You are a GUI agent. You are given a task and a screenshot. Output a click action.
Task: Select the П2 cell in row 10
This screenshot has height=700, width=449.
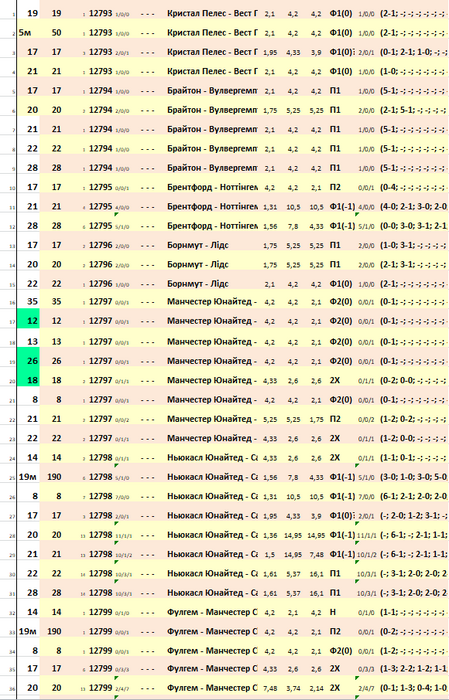click(335, 187)
